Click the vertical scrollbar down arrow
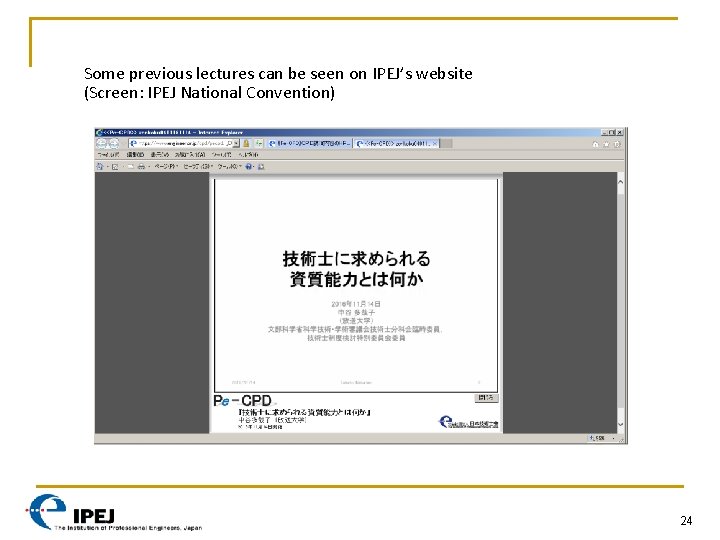This screenshot has width=720, height=540. [x=620, y=424]
